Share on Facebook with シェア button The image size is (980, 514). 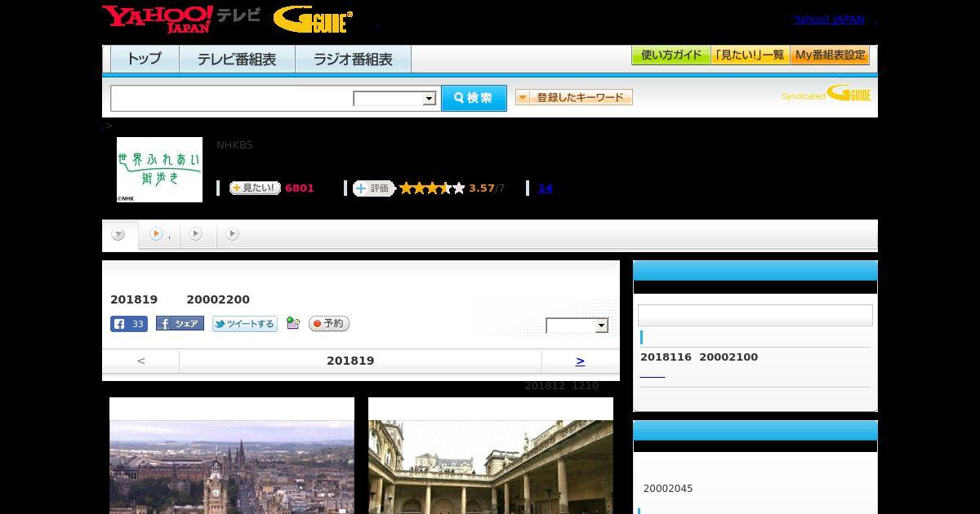[x=180, y=324]
